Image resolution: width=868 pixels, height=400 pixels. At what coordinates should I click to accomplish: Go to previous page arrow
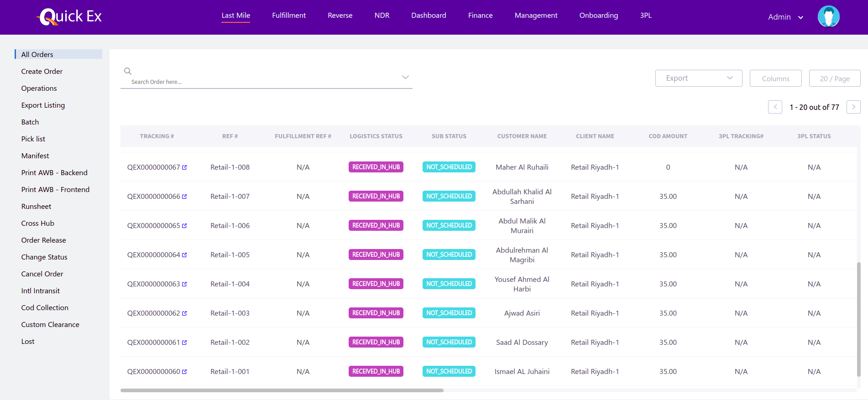775,107
